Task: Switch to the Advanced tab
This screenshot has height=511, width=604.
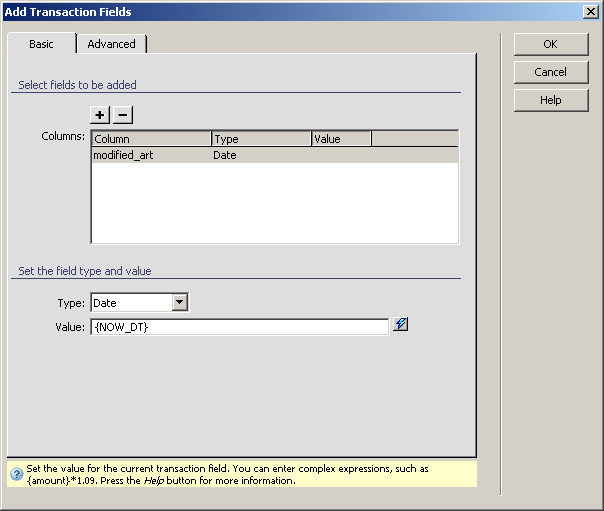Action: click(111, 44)
